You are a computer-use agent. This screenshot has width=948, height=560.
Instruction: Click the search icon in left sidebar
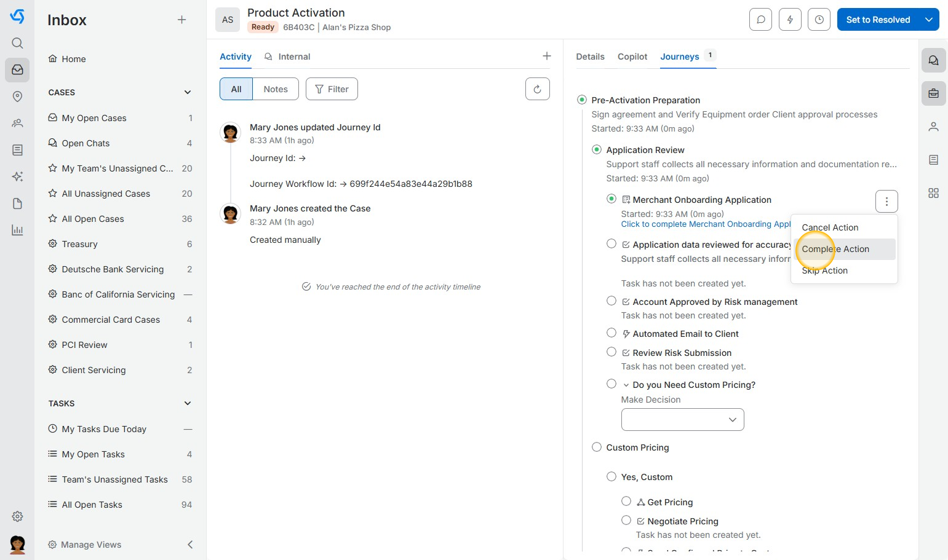17,43
